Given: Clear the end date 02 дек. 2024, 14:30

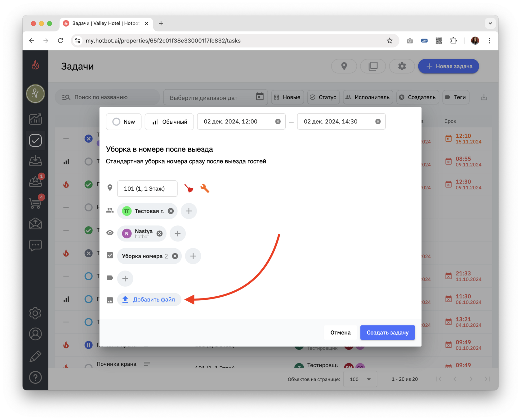Looking at the screenshot, I should tap(378, 122).
